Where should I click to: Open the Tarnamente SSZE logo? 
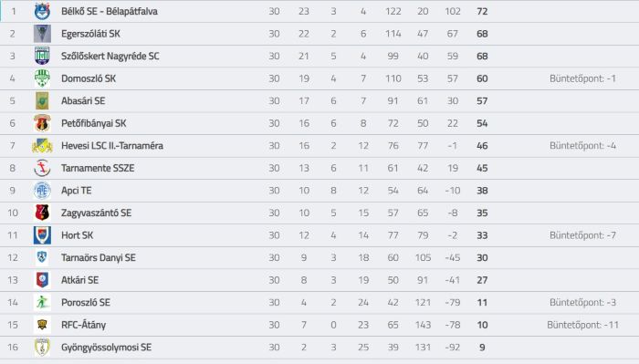pos(42,168)
